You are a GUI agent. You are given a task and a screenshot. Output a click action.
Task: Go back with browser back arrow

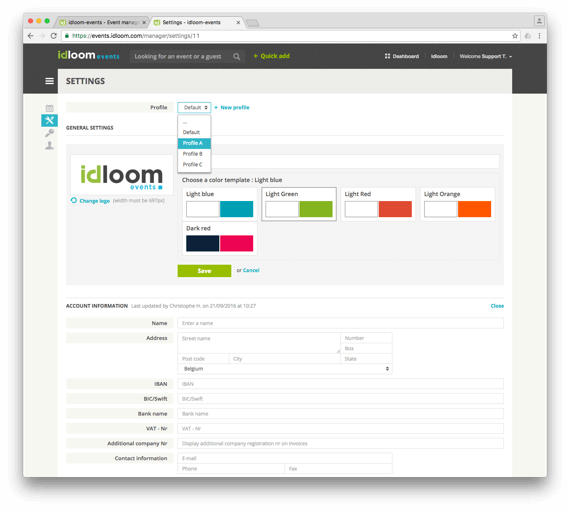click(x=31, y=36)
